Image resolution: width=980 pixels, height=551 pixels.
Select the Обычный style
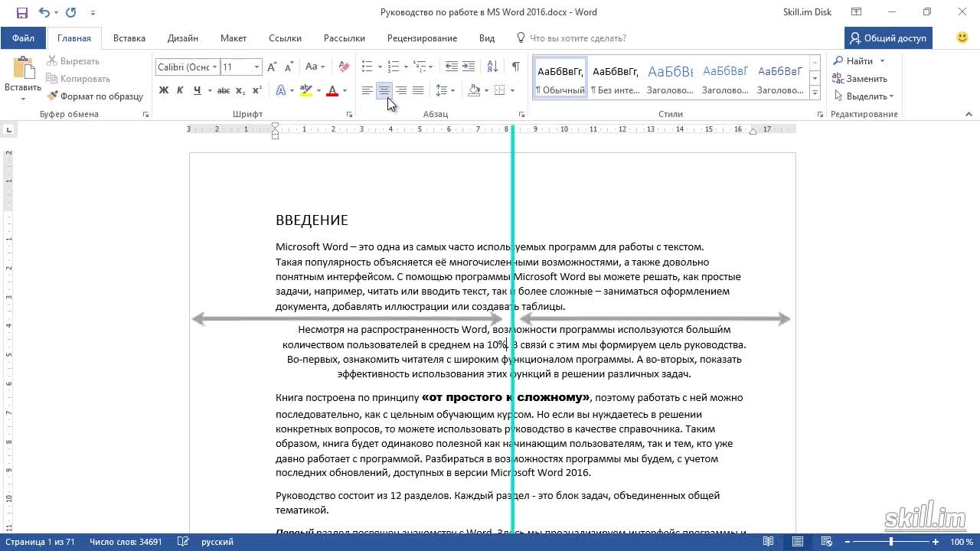pos(560,79)
